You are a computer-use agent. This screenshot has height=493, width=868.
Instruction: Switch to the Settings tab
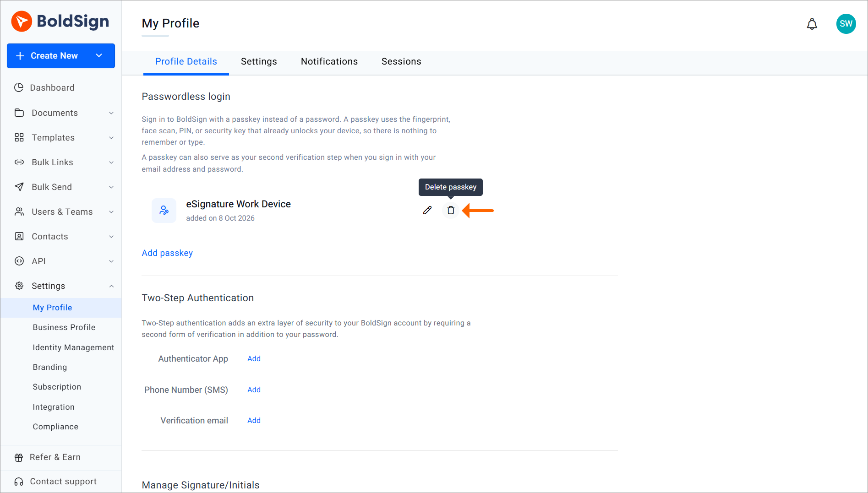pos(259,61)
